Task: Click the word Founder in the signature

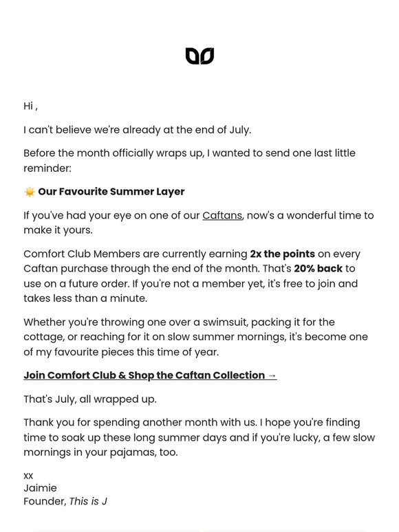Action: tap(44, 501)
